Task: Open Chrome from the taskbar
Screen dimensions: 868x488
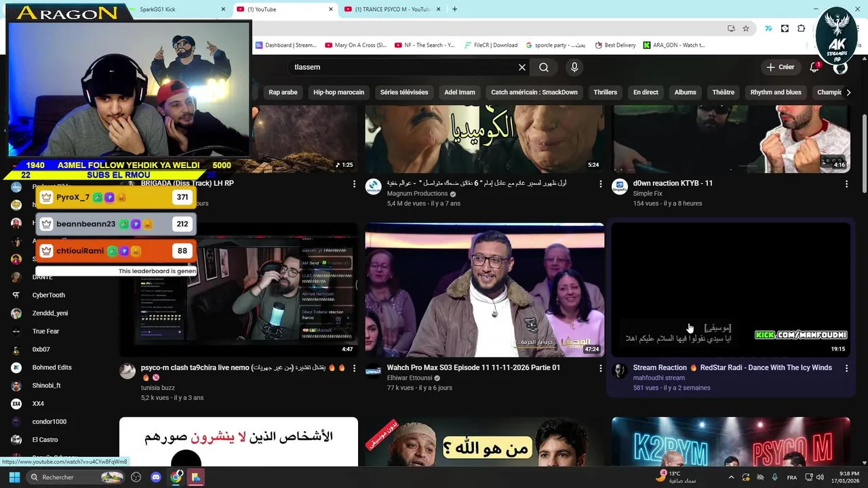Action: [176, 477]
